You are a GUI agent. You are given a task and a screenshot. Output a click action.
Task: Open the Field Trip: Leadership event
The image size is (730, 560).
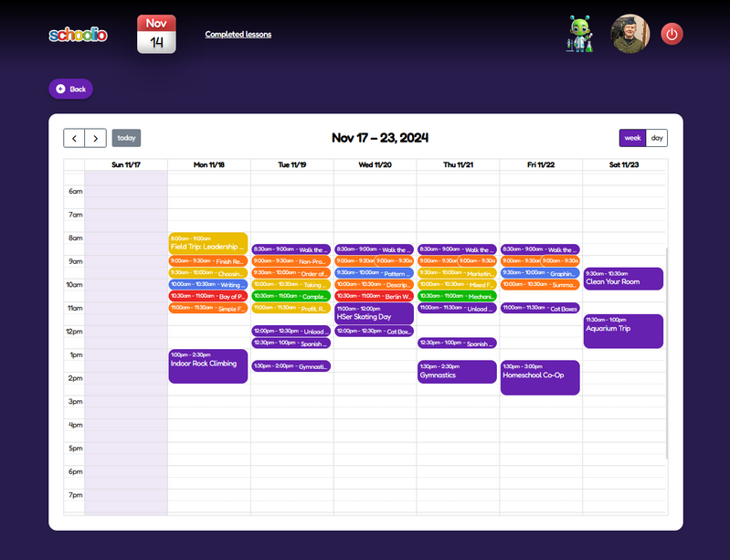(208, 244)
